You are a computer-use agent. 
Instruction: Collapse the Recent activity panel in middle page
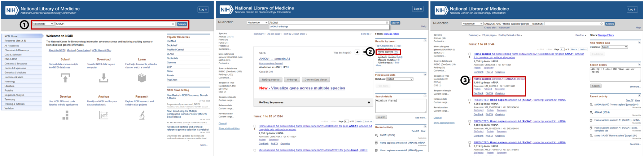click(425, 127)
